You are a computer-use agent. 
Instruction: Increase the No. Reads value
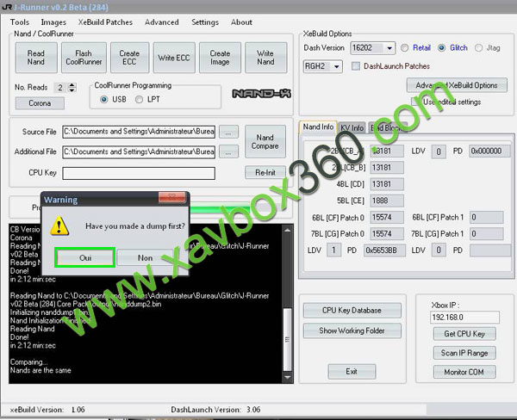pos(72,84)
